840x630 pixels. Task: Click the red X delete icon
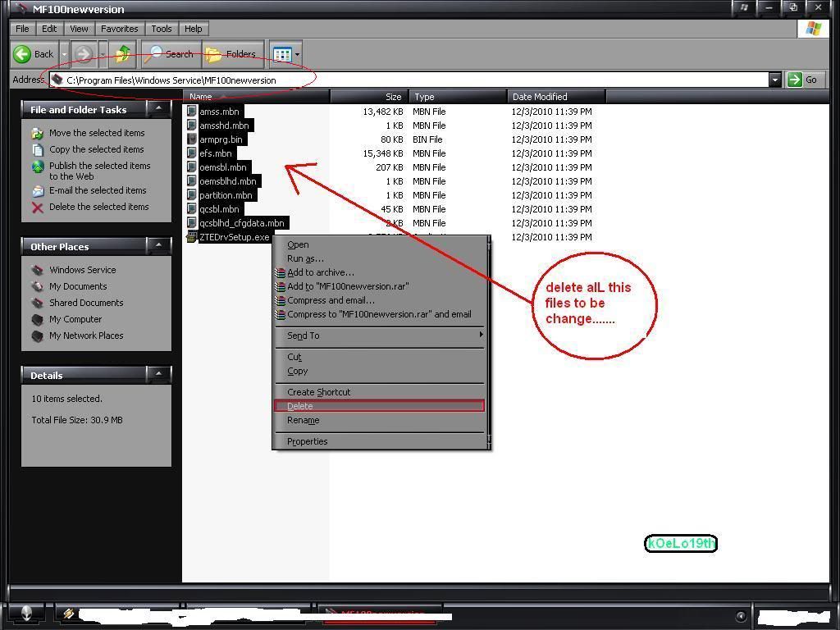pyautogui.click(x=38, y=208)
